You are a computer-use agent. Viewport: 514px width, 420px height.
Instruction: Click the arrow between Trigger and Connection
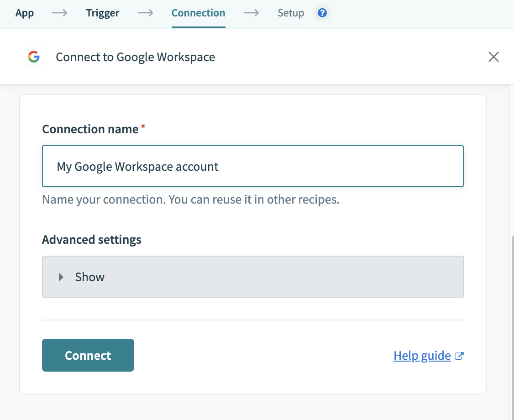pos(145,13)
